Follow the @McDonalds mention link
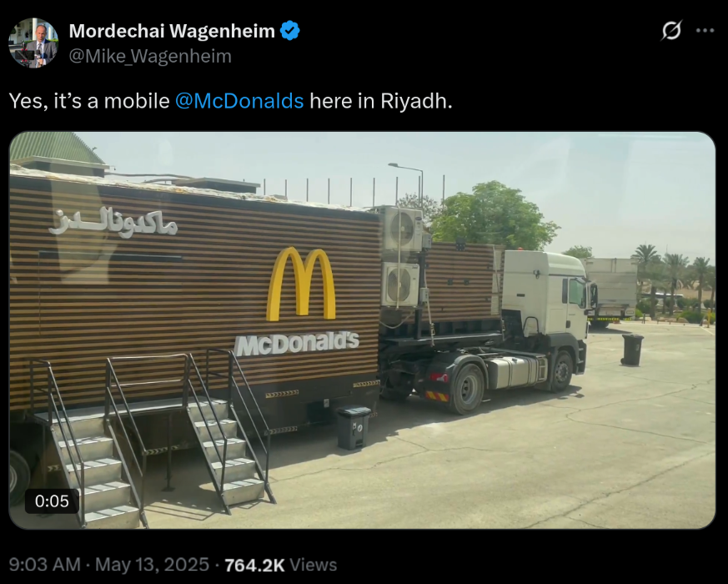 pos(239,101)
